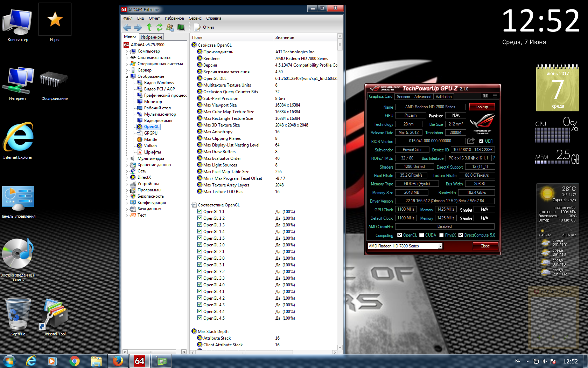
Task: Open Uninstall Tool desktop shortcut
Action: pos(55,316)
